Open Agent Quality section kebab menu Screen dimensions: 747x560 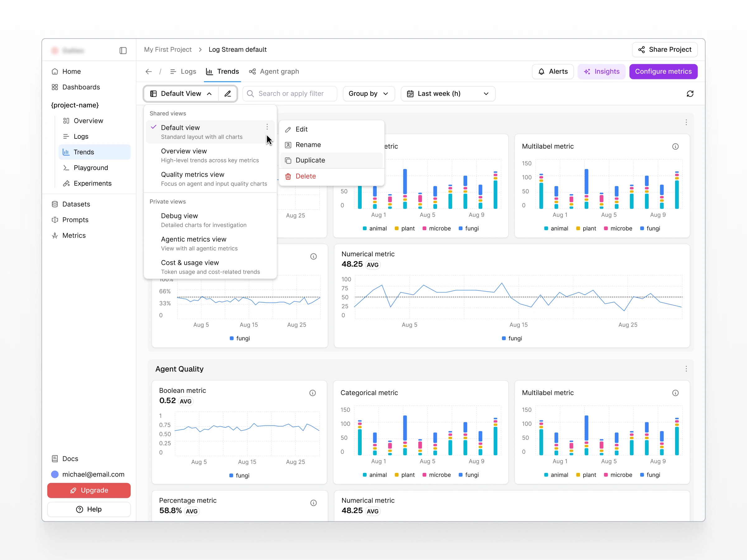click(686, 369)
